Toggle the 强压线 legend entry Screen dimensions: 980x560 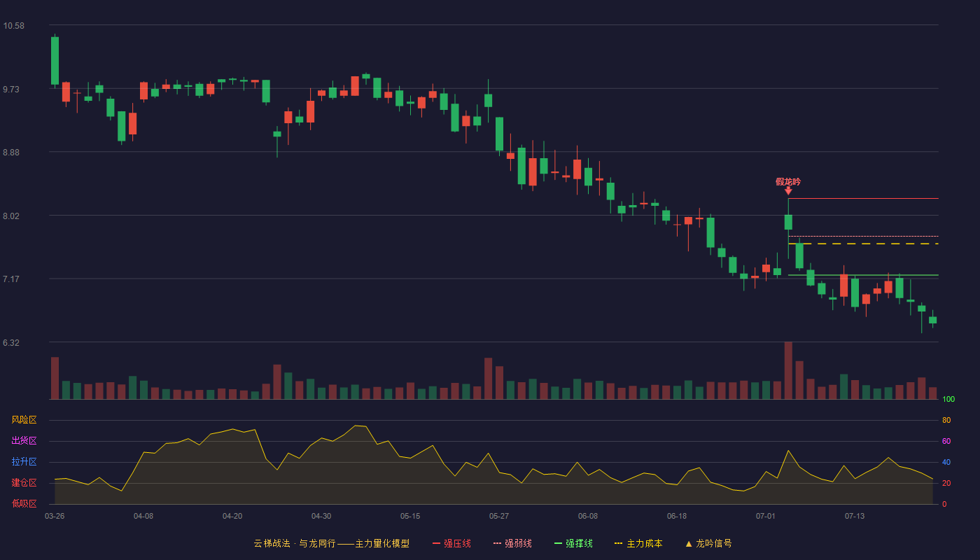click(x=451, y=543)
